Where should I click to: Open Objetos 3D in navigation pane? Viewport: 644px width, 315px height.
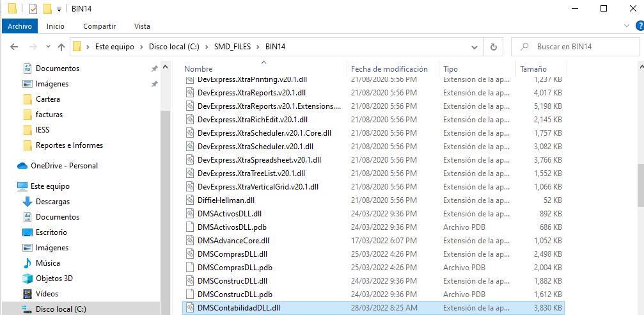[x=54, y=279]
